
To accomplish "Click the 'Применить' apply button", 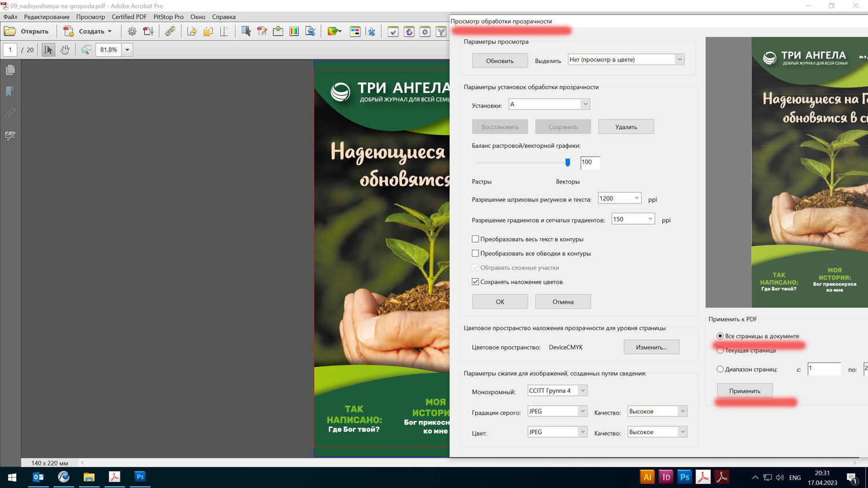I will [x=745, y=391].
